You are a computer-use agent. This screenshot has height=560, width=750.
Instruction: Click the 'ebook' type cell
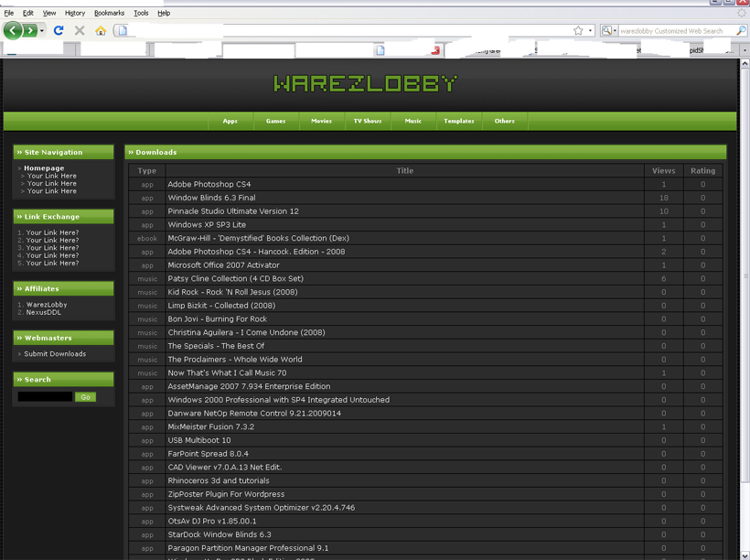[147, 238]
